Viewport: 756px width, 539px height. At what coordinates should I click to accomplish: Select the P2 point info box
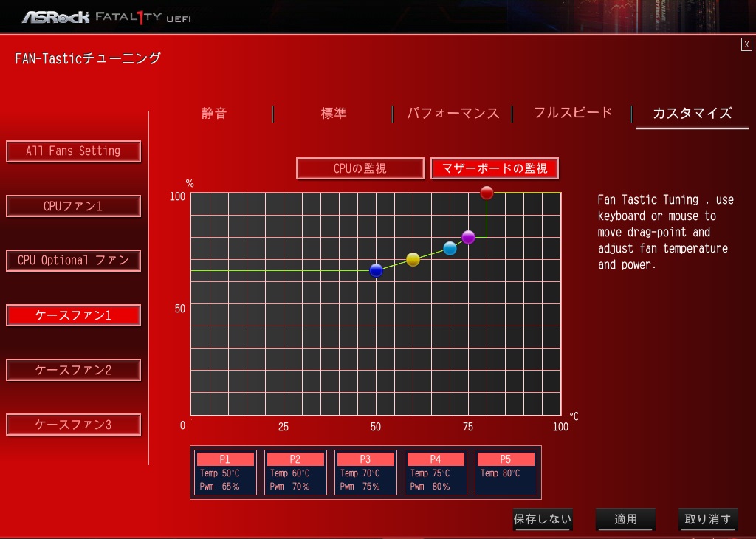[x=295, y=473]
